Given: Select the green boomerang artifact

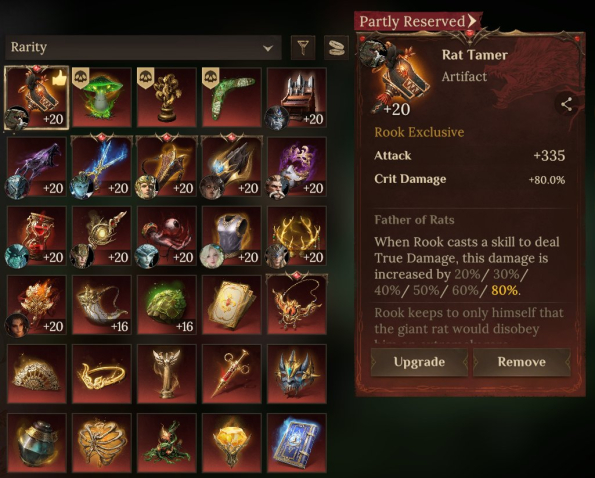Looking at the screenshot, I should click(232, 97).
